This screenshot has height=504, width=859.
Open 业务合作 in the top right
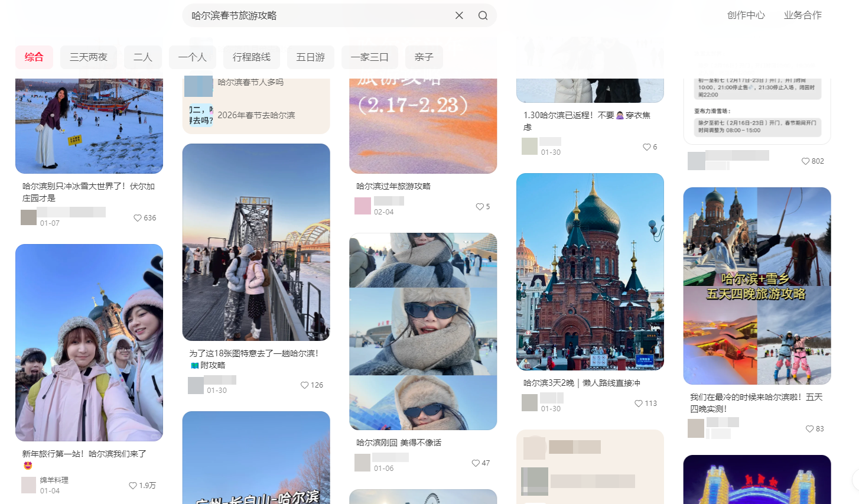pos(802,15)
